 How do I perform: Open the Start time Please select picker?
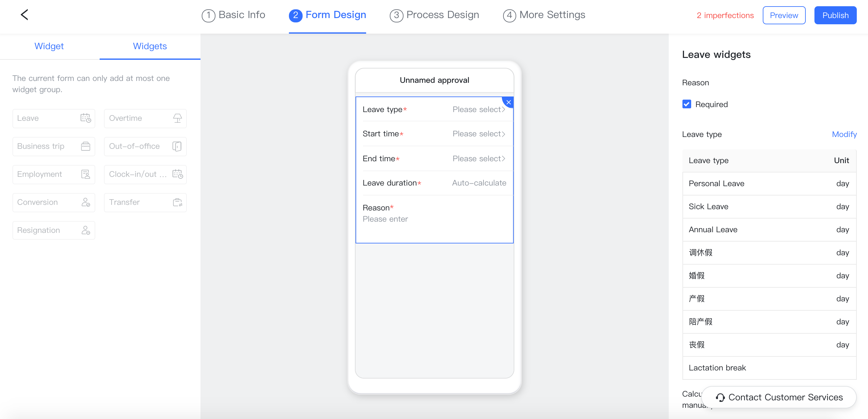click(479, 134)
